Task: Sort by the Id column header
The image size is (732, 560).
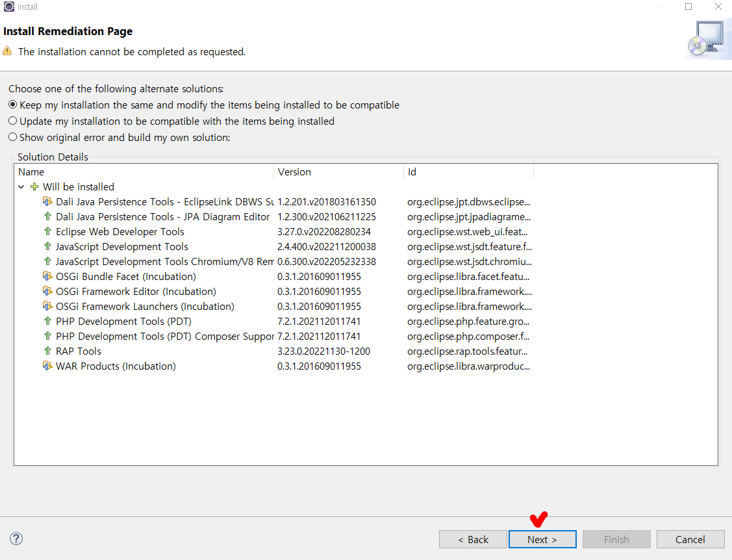Action: [x=468, y=172]
